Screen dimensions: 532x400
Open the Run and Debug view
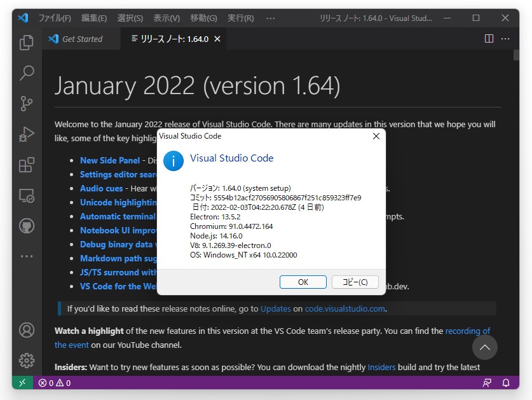26,134
